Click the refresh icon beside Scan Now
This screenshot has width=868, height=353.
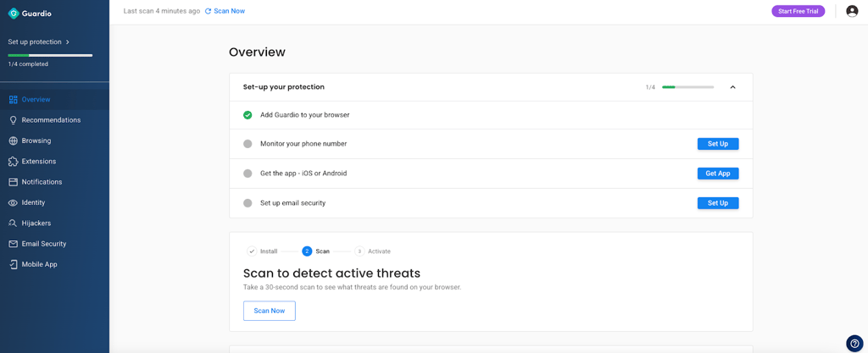[209, 11]
